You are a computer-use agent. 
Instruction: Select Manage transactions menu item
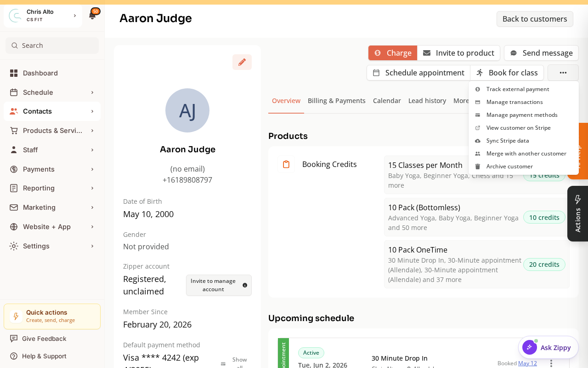point(524,102)
